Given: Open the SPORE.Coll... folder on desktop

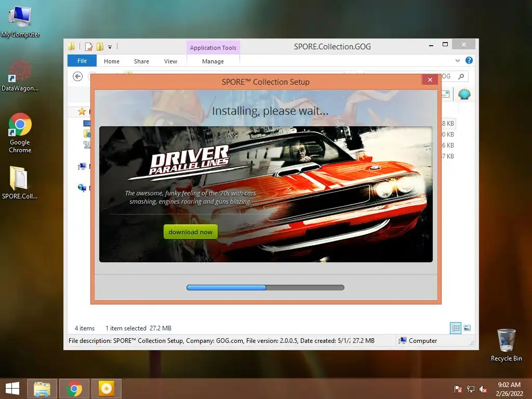Looking at the screenshot, I should 19,182.
